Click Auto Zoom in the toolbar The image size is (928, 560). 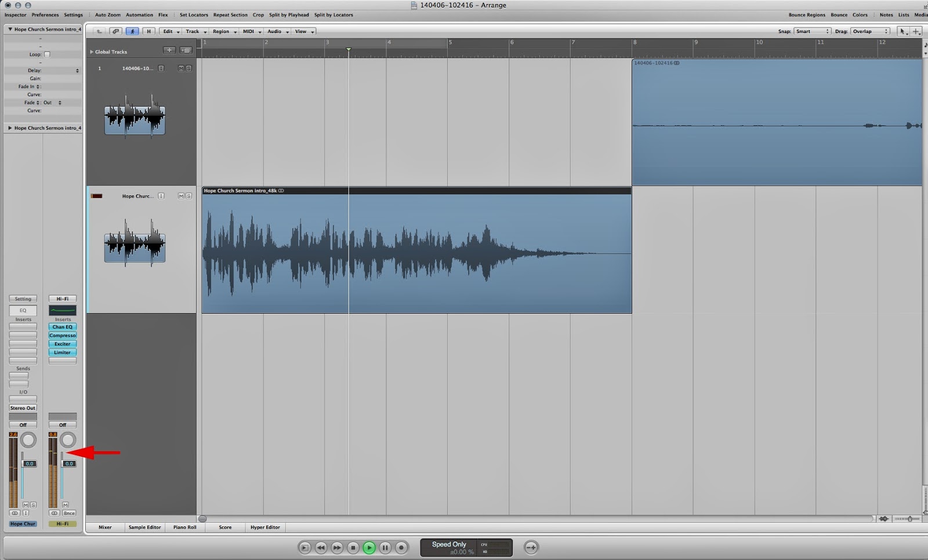(x=108, y=15)
